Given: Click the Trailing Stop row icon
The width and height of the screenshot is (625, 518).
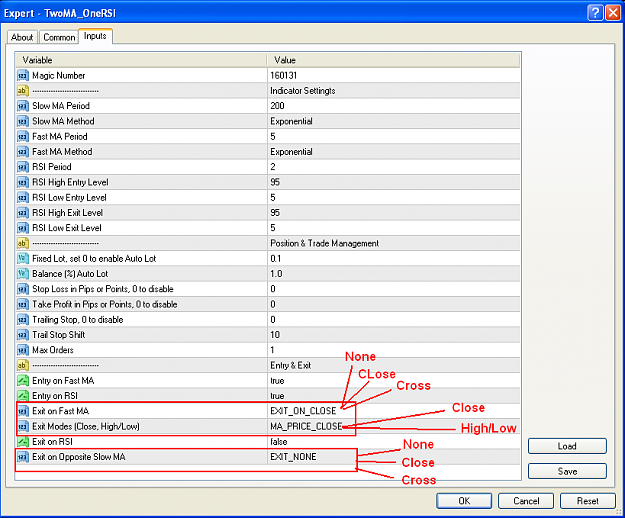Looking at the screenshot, I should tap(23, 320).
